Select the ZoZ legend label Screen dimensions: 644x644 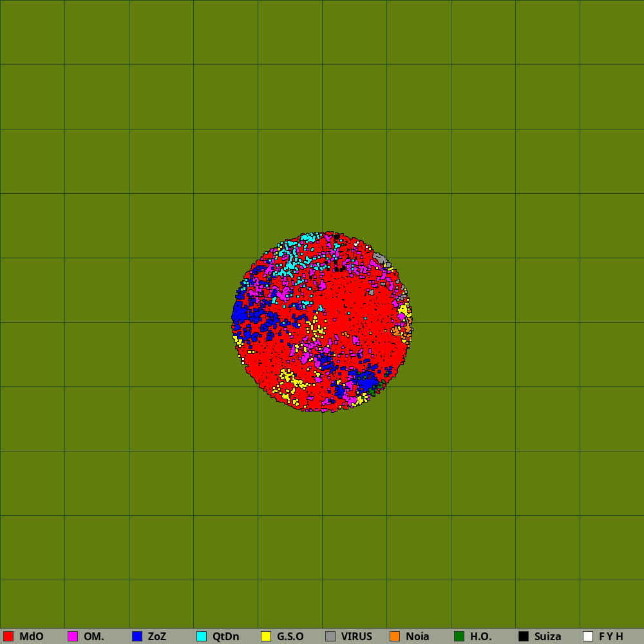pyautogui.click(x=157, y=636)
